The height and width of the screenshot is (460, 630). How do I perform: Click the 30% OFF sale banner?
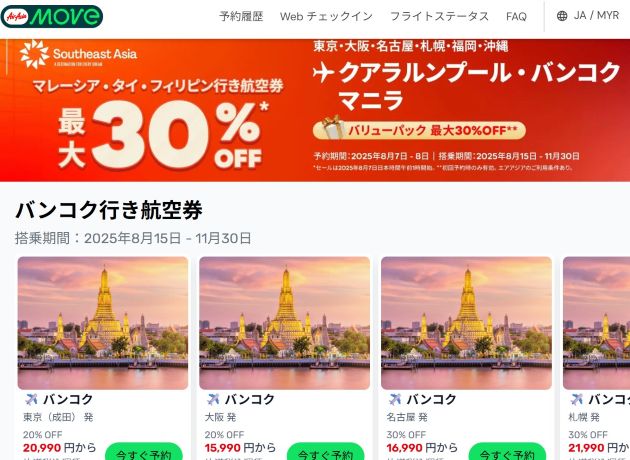pos(315,110)
